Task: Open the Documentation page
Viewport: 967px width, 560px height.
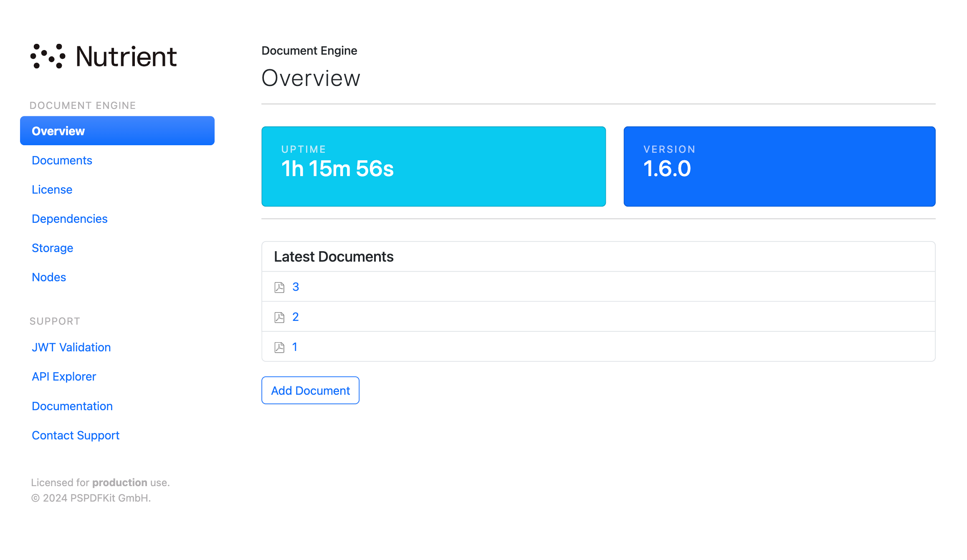Action: (x=72, y=406)
